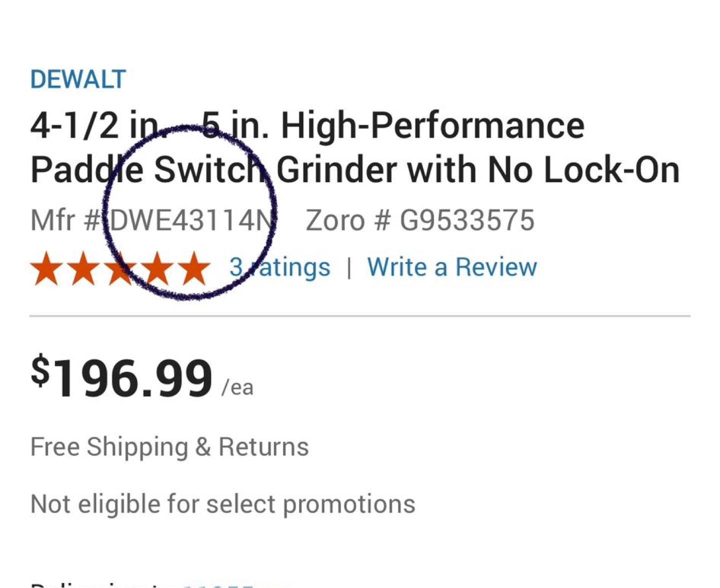Click the third orange rating star

[120, 268]
